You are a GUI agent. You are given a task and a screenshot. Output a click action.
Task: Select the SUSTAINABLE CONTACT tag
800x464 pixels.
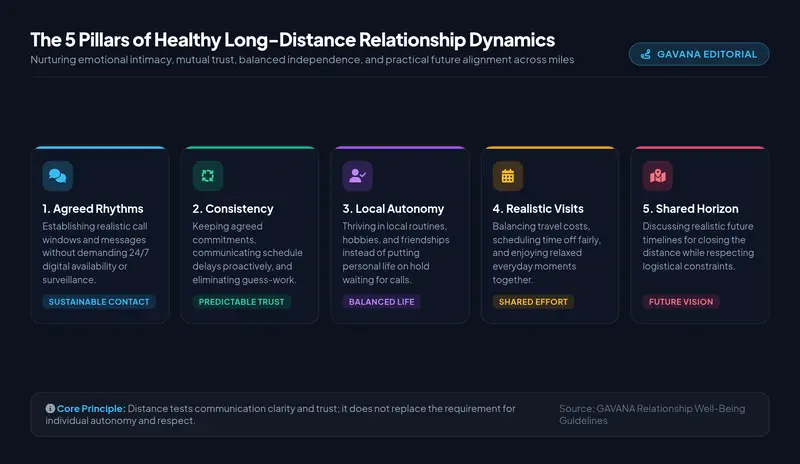click(x=99, y=302)
